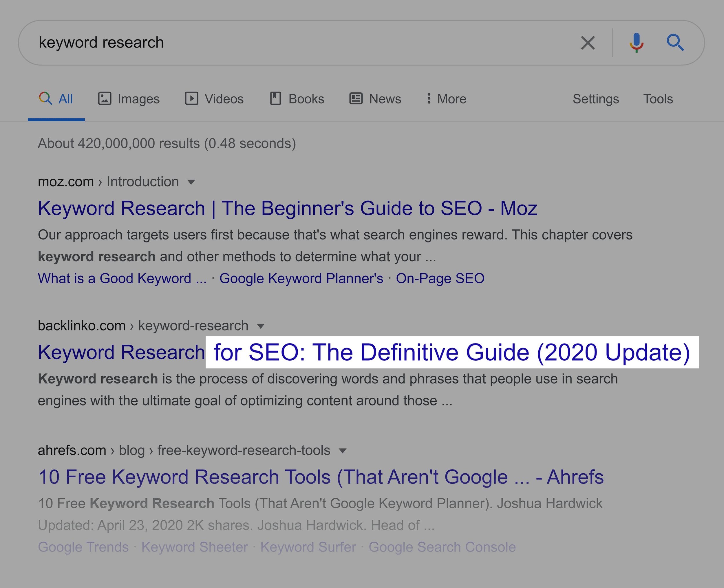Screen dimensions: 724x588
Task: Open the Settings menu
Action: pyautogui.click(x=596, y=99)
